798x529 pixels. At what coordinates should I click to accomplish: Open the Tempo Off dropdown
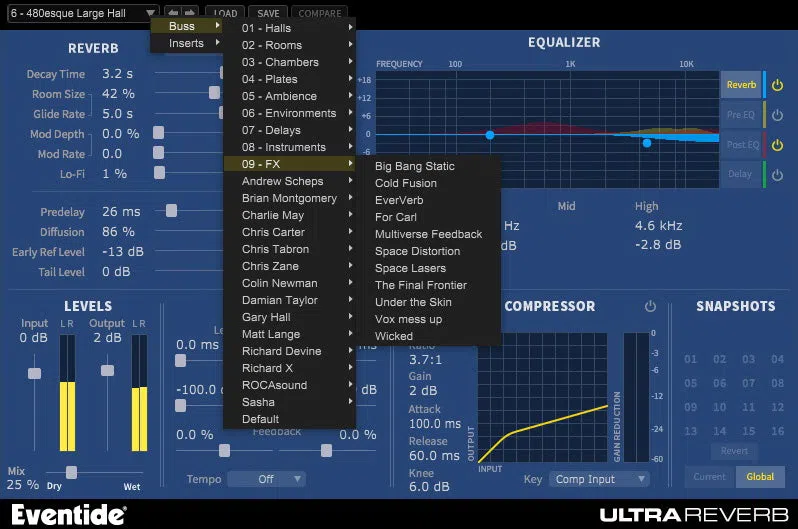(266, 479)
